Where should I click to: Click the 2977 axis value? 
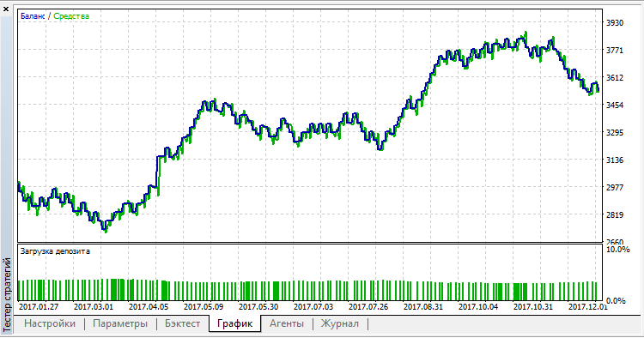click(x=615, y=188)
